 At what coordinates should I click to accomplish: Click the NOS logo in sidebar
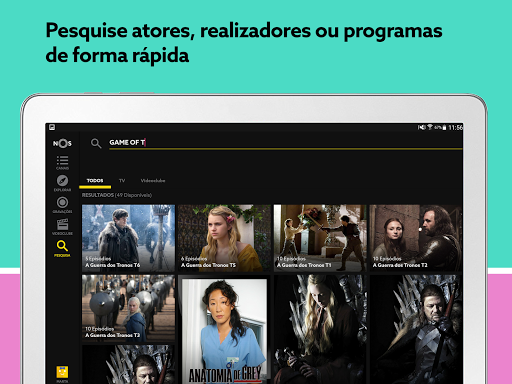click(x=62, y=143)
